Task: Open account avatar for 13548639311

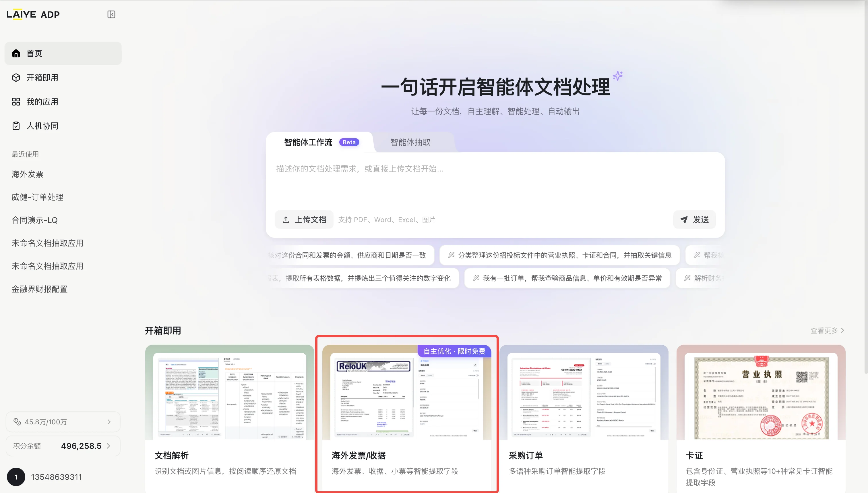Action: coord(16,477)
